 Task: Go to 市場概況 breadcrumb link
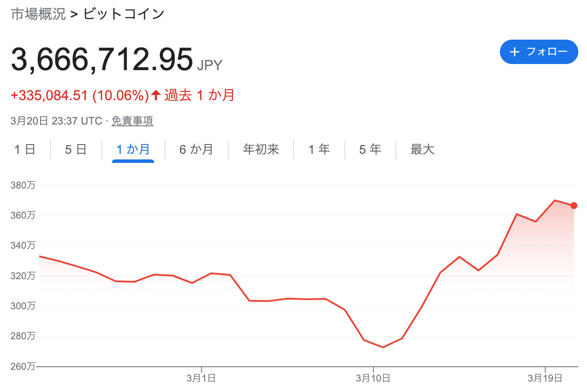[38, 14]
